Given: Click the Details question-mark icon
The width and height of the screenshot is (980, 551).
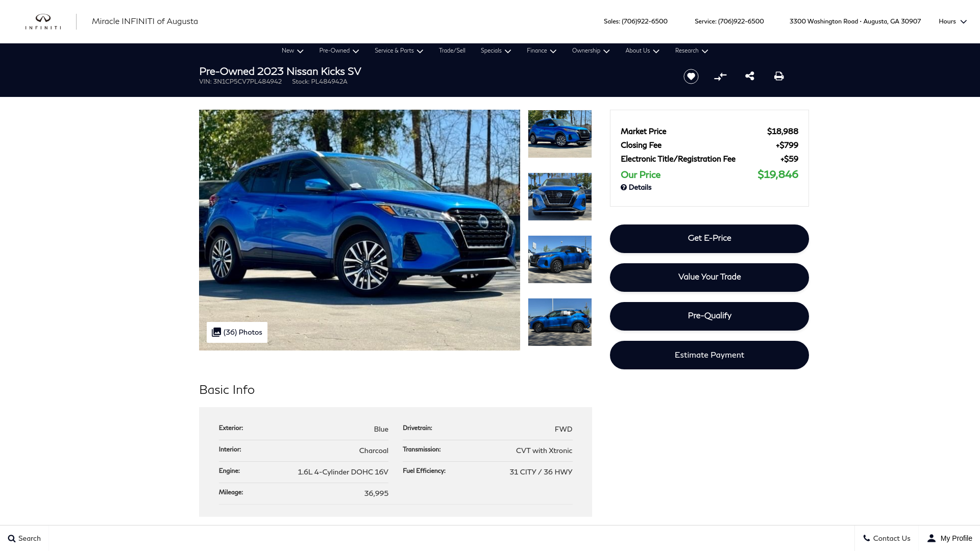Looking at the screenshot, I should (624, 187).
